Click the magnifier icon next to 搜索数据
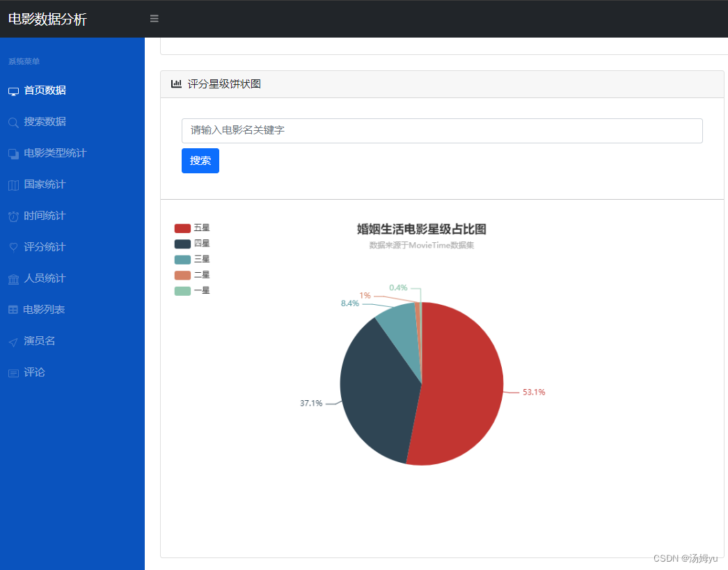728x570 pixels. 13,122
